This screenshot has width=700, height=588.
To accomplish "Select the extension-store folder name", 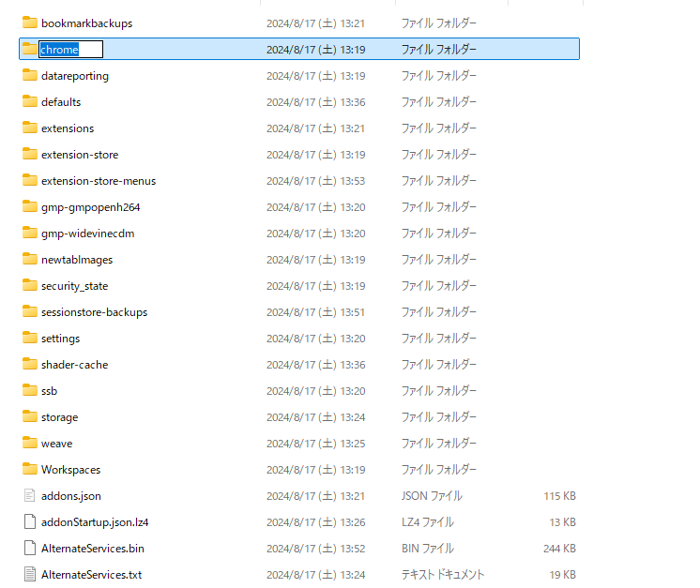I will click(80, 155).
